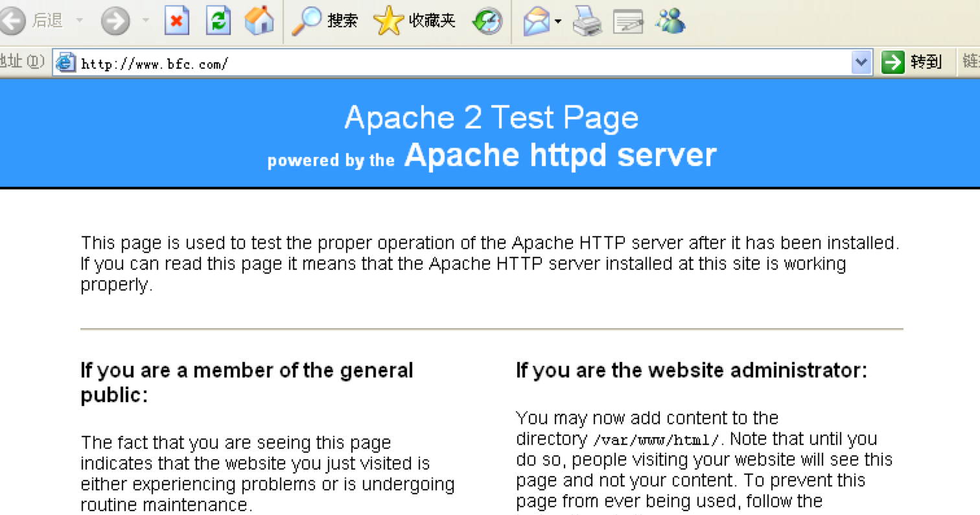Click the green Forward arrow button
This screenshot has height=515, width=980.
click(x=115, y=21)
